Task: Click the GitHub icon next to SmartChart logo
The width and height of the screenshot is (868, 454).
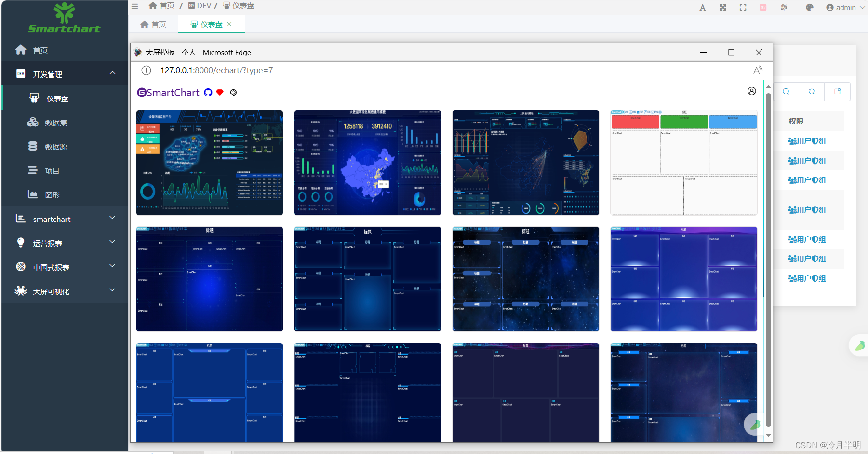Action: tap(208, 92)
